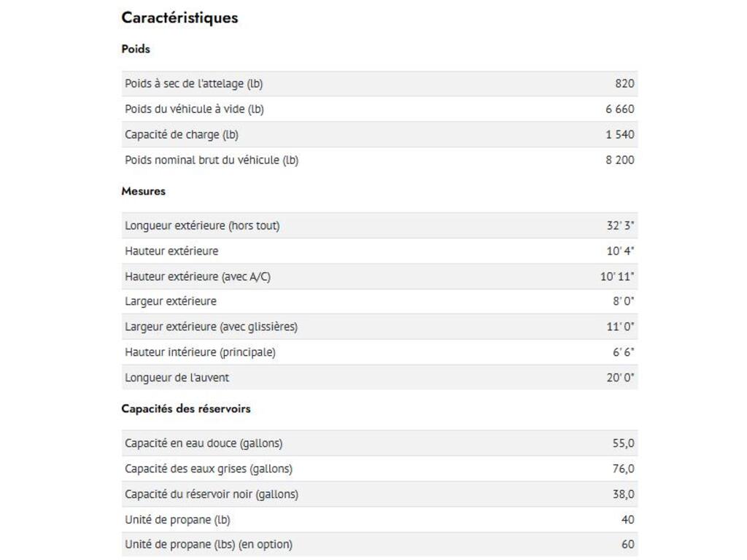The height and width of the screenshot is (560, 747).
Task: Select the Poids du véhicule à vide row
Action: [x=379, y=109]
